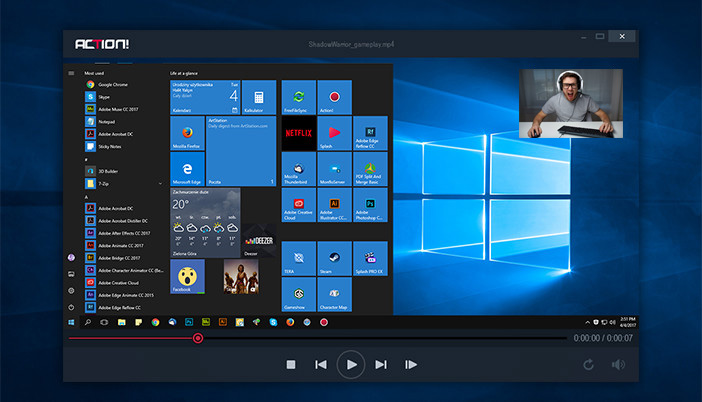Screen dimensions: 702x402
Task: Open the MonfloServer tile
Action: 334,169
